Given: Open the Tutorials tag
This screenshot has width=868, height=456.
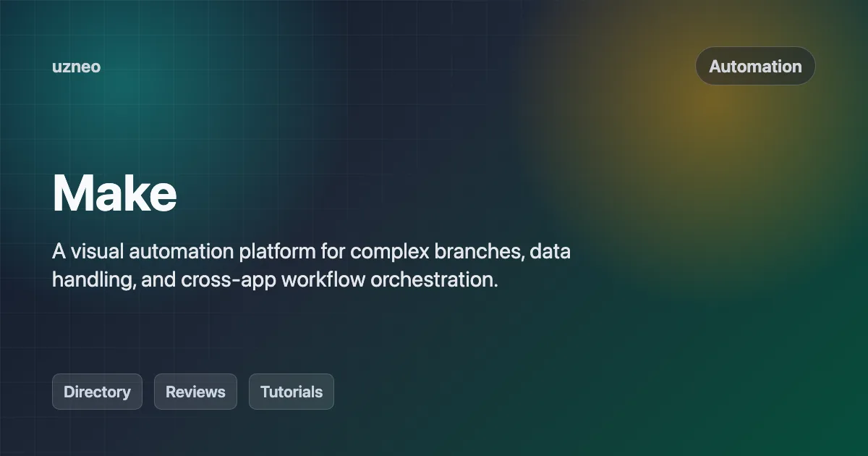Looking at the screenshot, I should click(x=292, y=392).
